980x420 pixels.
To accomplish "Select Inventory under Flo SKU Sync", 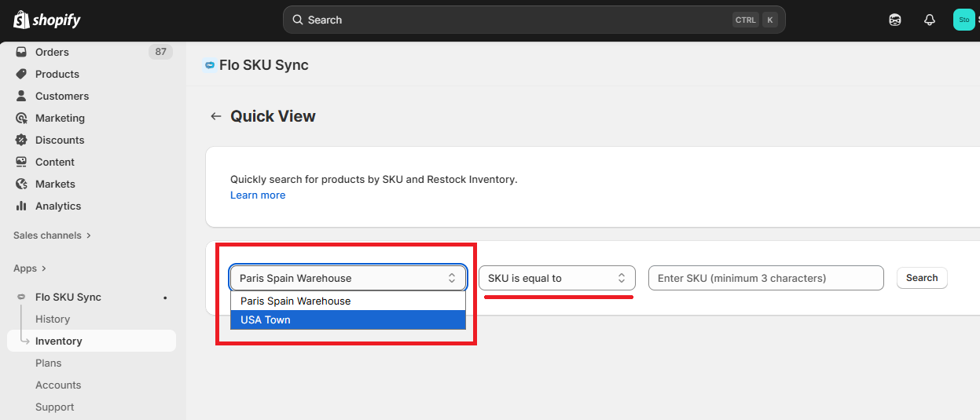I will (x=91, y=341).
